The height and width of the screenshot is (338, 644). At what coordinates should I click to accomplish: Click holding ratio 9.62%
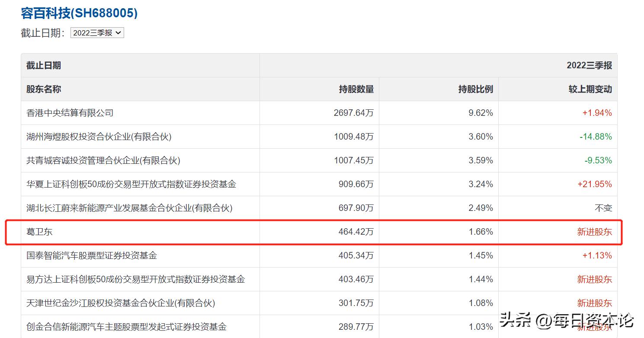(x=481, y=113)
